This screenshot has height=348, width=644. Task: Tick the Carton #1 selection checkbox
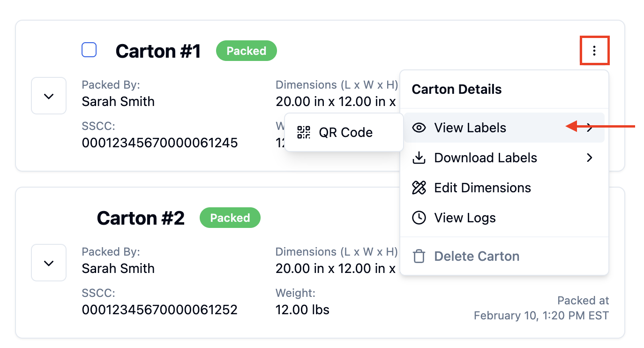coord(89,50)
